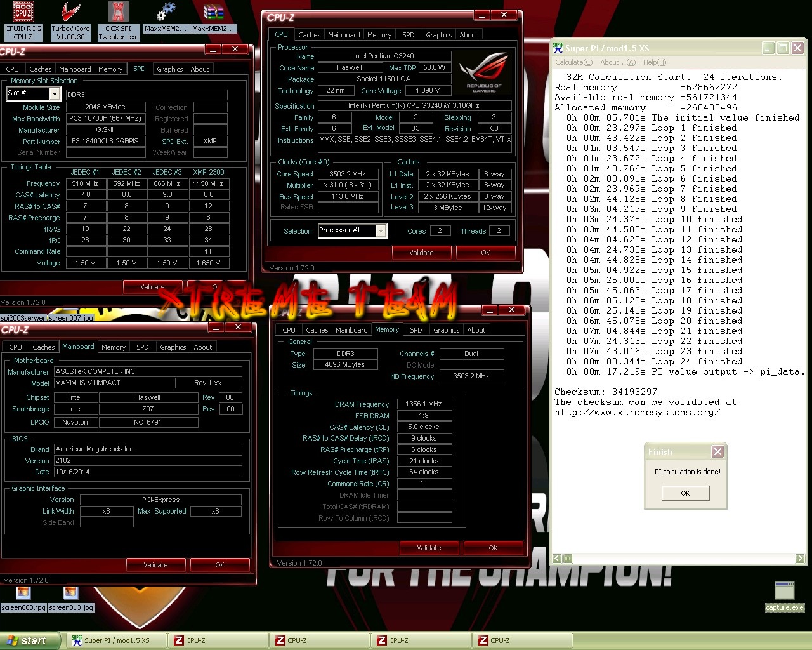Switch to SPD tab in Memory window
The image size is (812, 650).
[416, 330]
